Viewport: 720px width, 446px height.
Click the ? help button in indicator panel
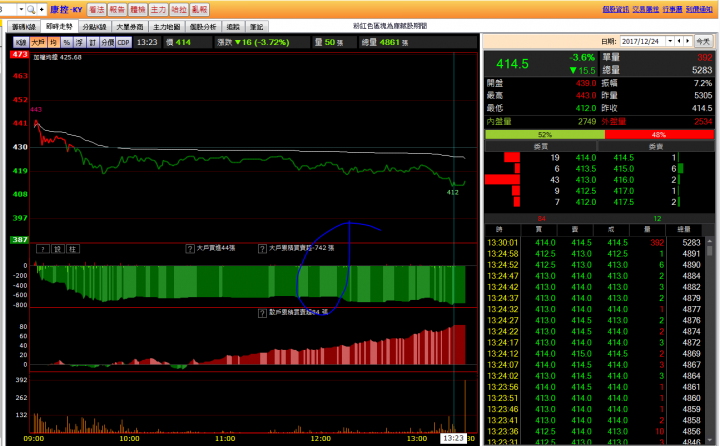[x=43, y=249]
